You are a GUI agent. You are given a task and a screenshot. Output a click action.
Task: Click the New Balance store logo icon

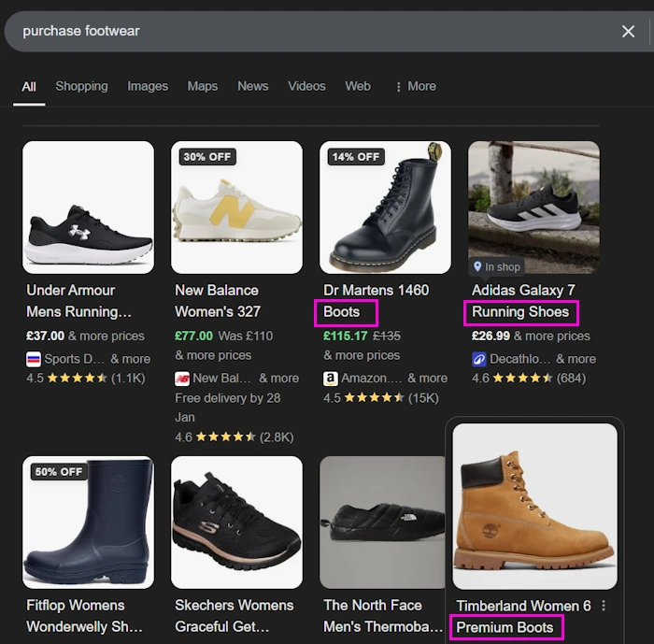[x=182, y=379]
